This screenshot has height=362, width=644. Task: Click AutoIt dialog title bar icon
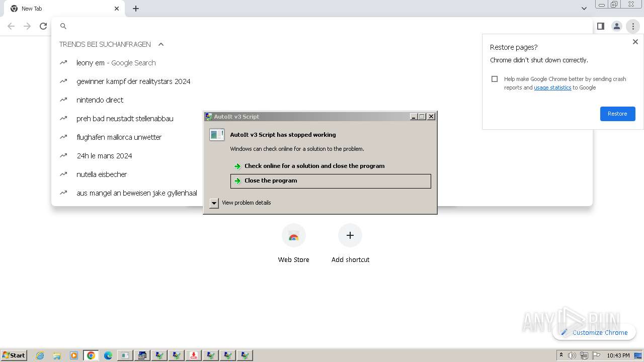click(x=209, y=117)
